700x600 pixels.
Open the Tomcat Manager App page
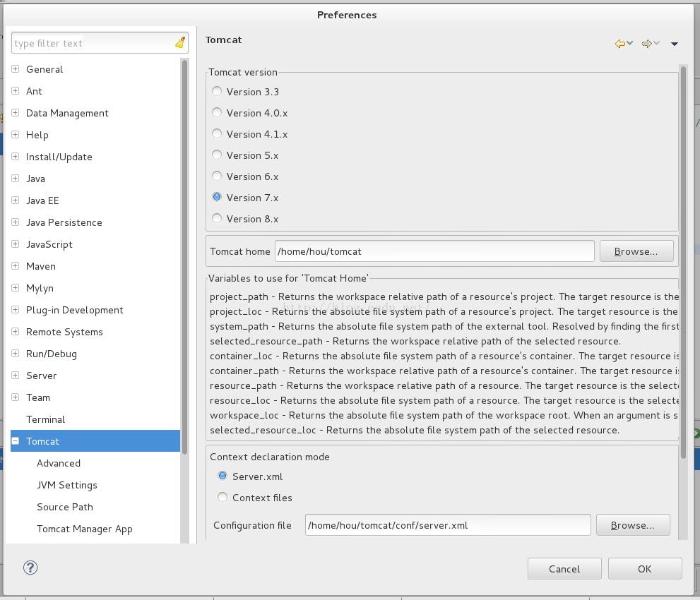[x=84, y=529]
